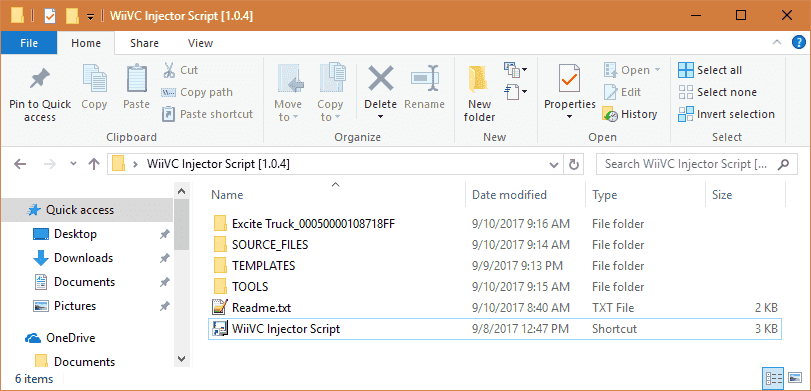Open the Easy access dropdown

tap(516, 92)
